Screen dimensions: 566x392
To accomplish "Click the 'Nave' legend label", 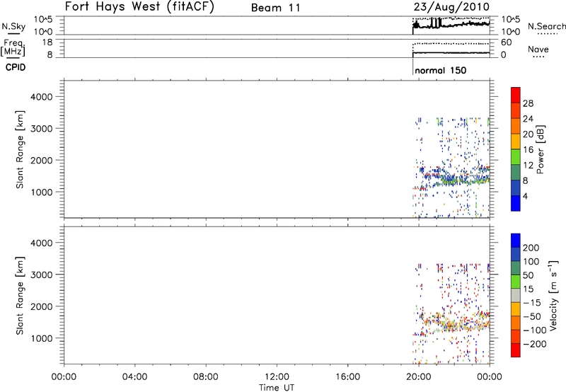I will coord(538,49).
